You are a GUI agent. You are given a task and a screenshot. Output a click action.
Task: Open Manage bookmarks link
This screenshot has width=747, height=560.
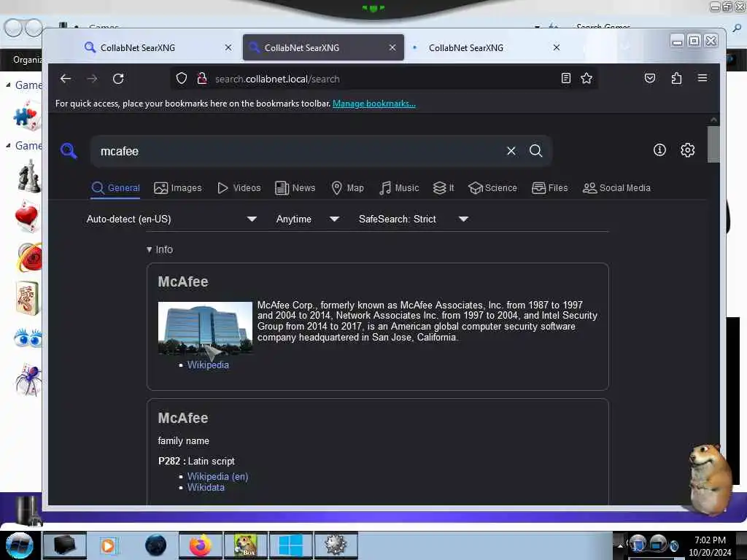pos(374,104)
